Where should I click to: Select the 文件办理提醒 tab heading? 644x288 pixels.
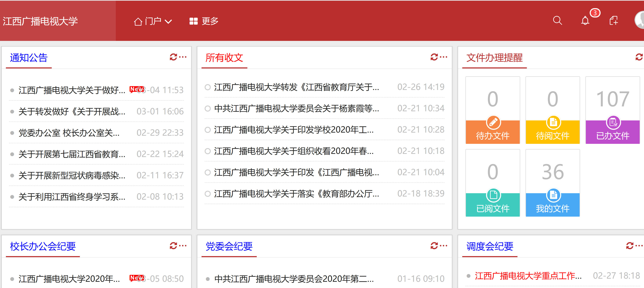click(495, 58)
